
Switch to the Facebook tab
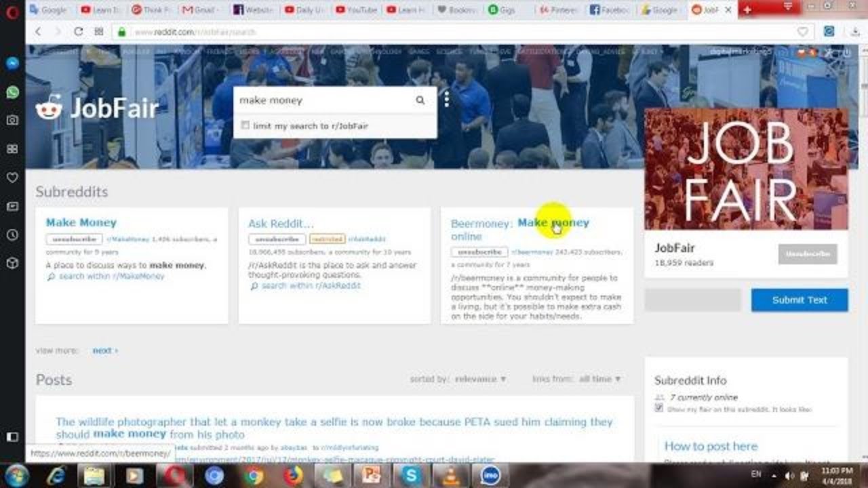click(609, 9)
